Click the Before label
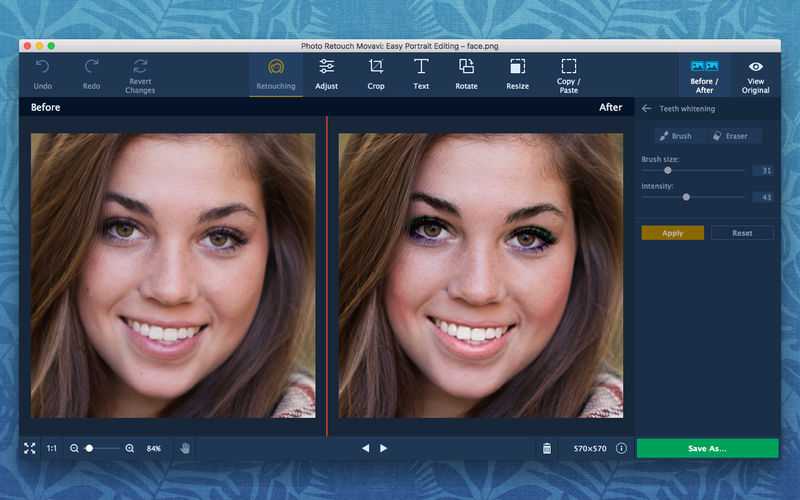The width and height of the screenshot is (800, 500). tap(45, 107)
